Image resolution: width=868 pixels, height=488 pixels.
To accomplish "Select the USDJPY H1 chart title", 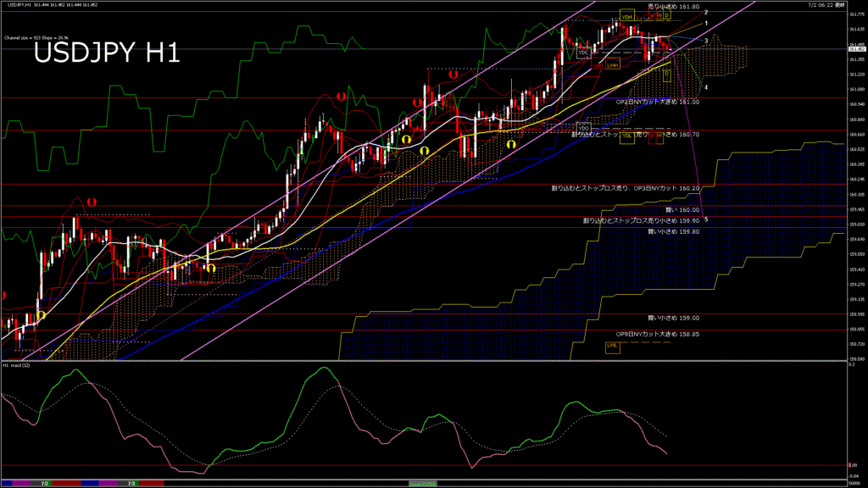I will 106,53.
